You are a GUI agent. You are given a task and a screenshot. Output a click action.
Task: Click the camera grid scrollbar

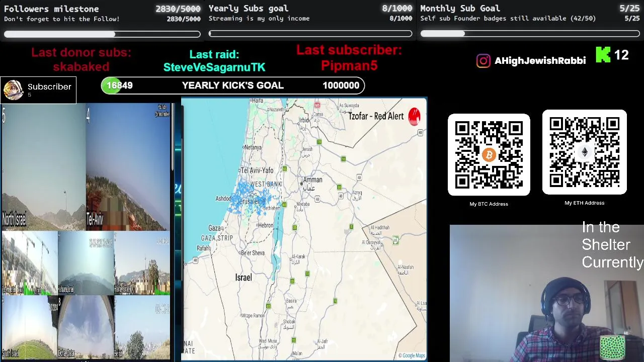click(x=173, y=137)
